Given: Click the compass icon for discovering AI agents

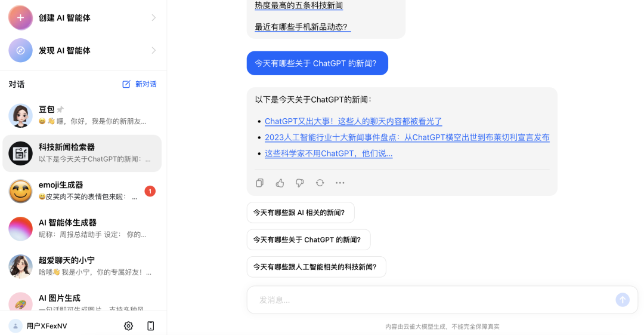Looking at the screenshot, I should 20,50.
